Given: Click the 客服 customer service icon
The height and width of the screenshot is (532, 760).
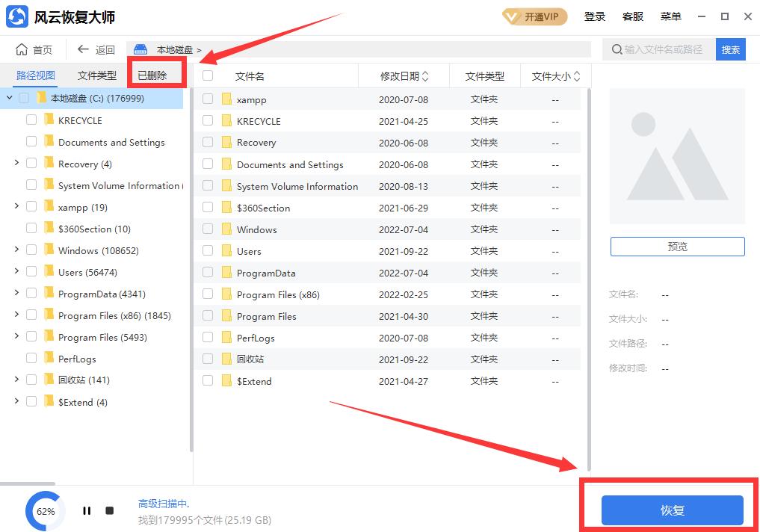Looking at the screenshot, I should (x=634, y=16).
